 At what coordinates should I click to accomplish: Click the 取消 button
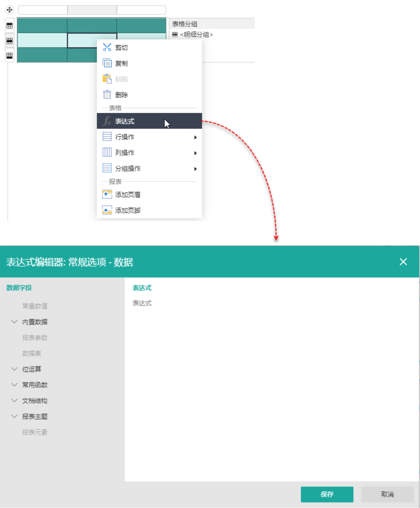387,494
